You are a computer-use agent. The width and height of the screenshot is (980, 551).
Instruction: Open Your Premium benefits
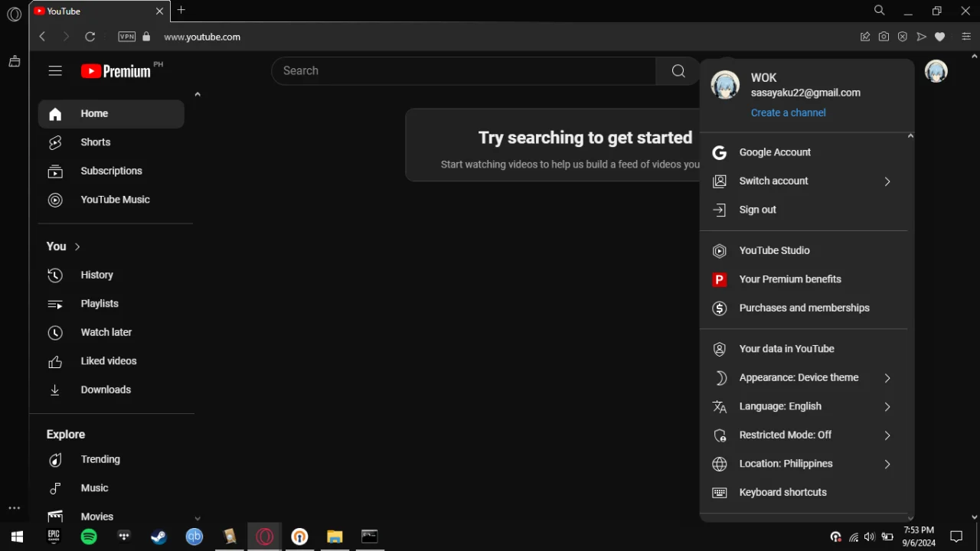pyautogui.click(x=803, y=279)
